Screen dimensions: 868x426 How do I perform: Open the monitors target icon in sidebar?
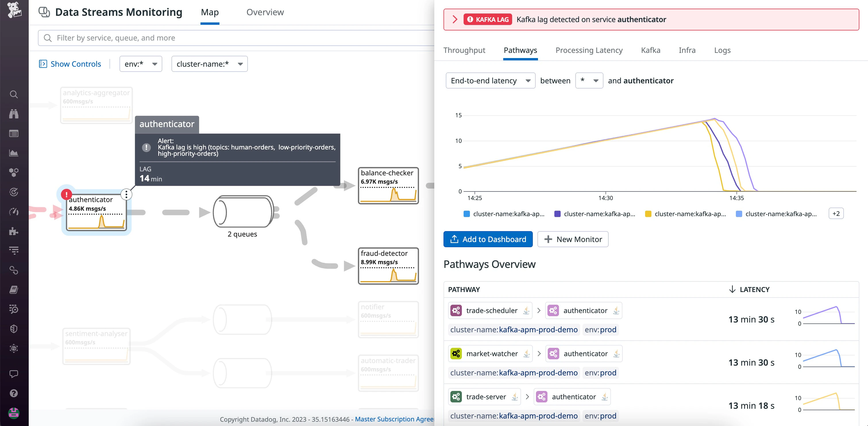click(x=14, y=192)
